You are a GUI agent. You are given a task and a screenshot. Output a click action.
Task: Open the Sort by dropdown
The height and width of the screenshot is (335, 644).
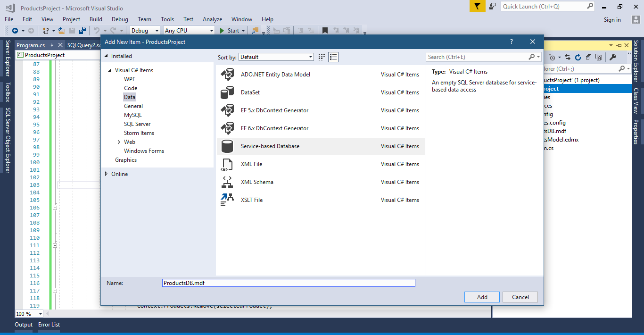pyautogui.click(x=276, y=57)
